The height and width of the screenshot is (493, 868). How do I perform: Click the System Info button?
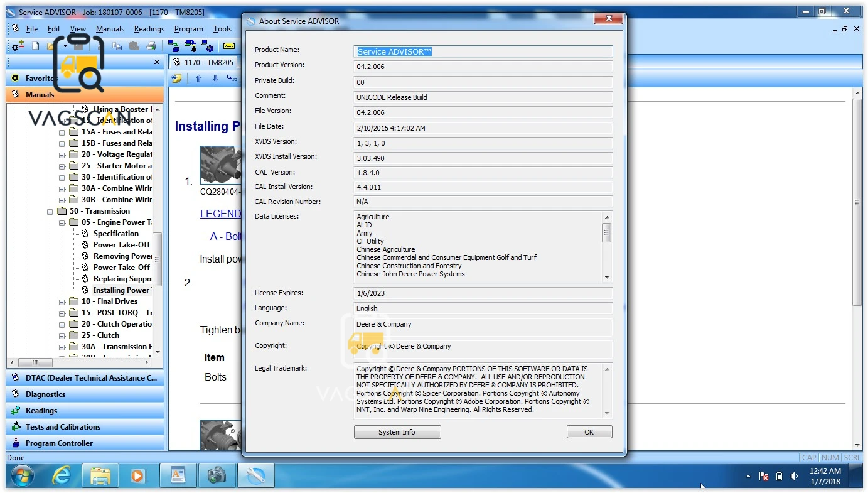coord(397,432)
